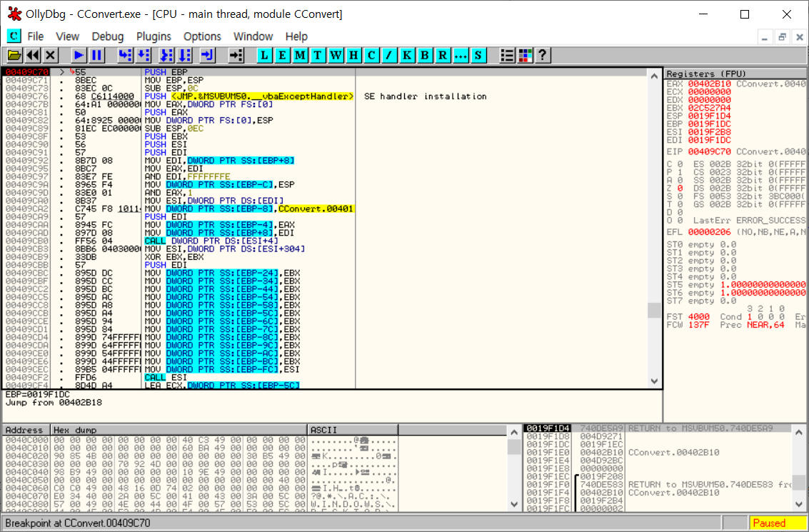Restart the program with the rewind icon
The width and height of the screenshot is (809, 532).
pos(33,55)
